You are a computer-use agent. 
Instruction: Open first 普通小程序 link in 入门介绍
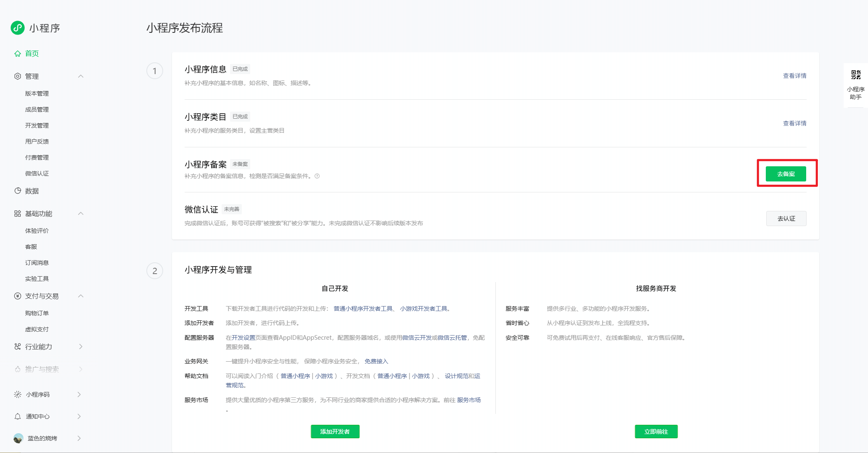295,376
